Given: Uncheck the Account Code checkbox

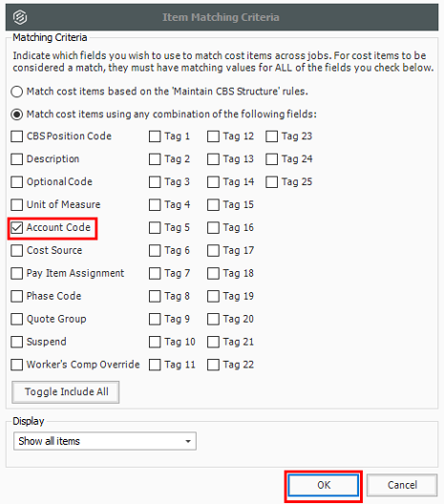Looking at the screenshot, I should coord(17,228).
